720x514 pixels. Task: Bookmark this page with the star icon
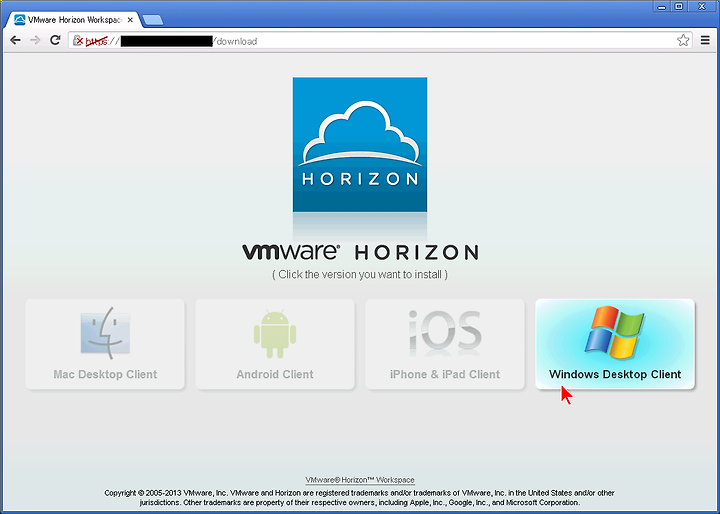pos(683,40)
